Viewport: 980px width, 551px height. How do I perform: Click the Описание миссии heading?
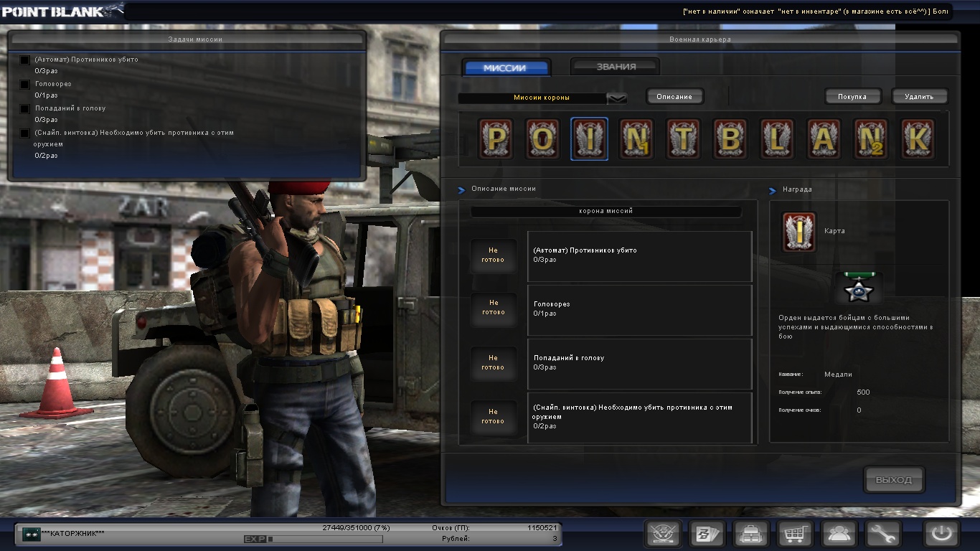tap(504, 189)
